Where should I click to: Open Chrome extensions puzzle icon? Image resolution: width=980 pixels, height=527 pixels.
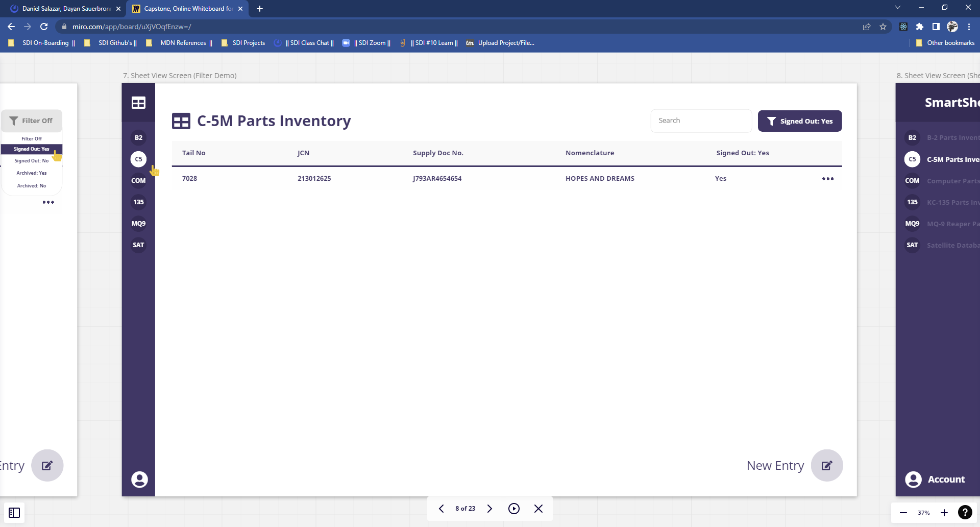[x=919, y=27]
